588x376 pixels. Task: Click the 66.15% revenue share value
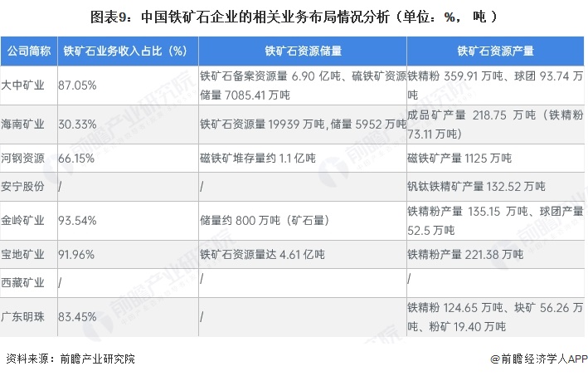coord(76,159)
